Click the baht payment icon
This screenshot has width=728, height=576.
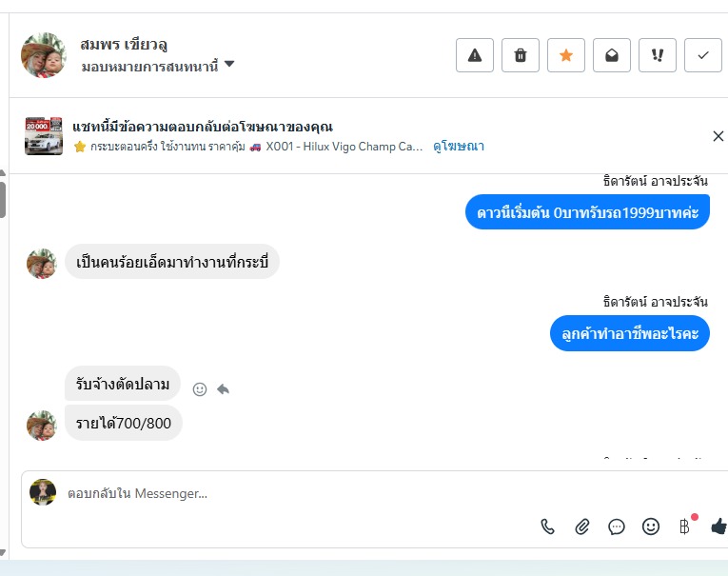click(x=684, y=526)
